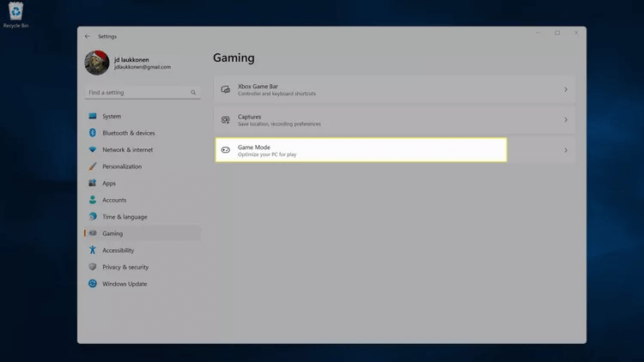
Task: Go to Personalization settings
Action: pos(143,166)
